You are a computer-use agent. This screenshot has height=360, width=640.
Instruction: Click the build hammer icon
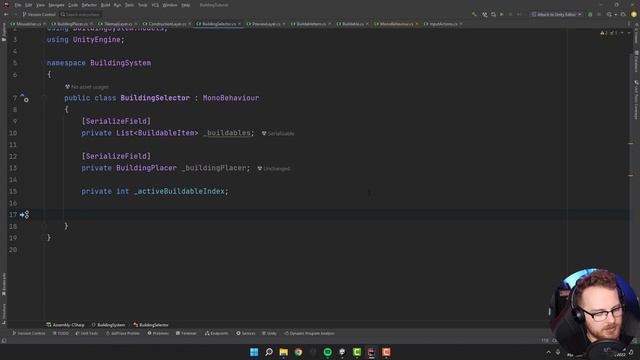click(x=474, y=14)
